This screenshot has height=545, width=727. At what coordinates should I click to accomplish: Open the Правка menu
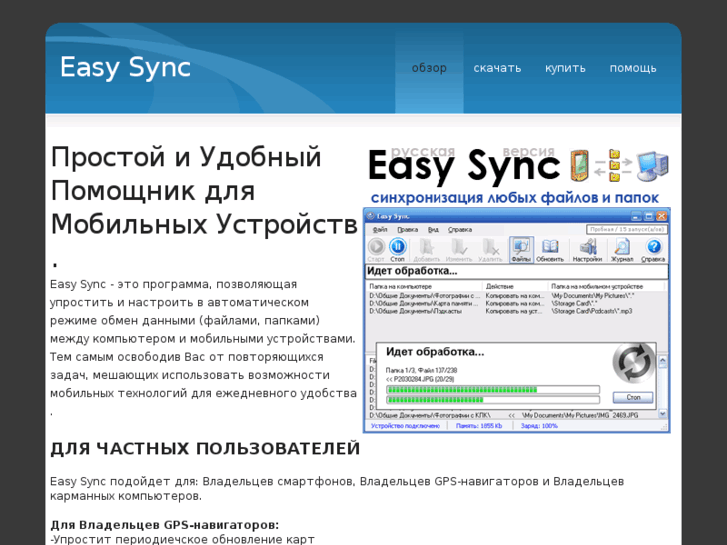pyautogui.click(x=407, y=230)
